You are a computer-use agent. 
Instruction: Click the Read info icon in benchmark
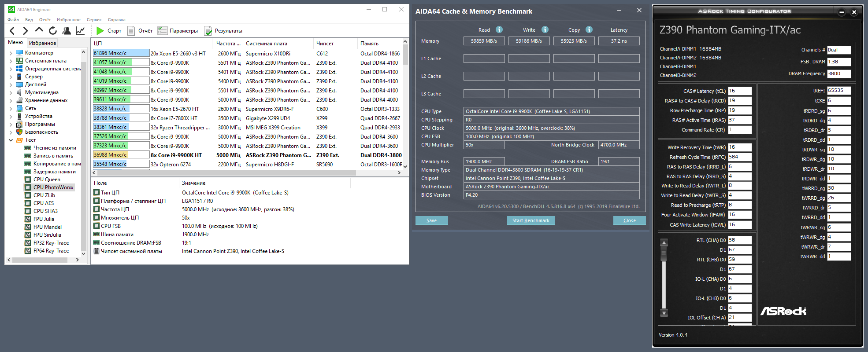pyautogui.click(x=499, y=29)
